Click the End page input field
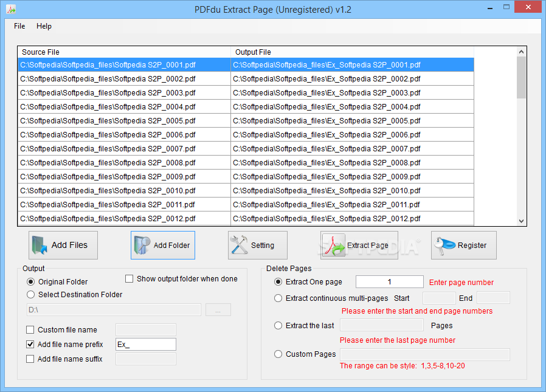The image size is (546, 392). [x=493, y=298]
